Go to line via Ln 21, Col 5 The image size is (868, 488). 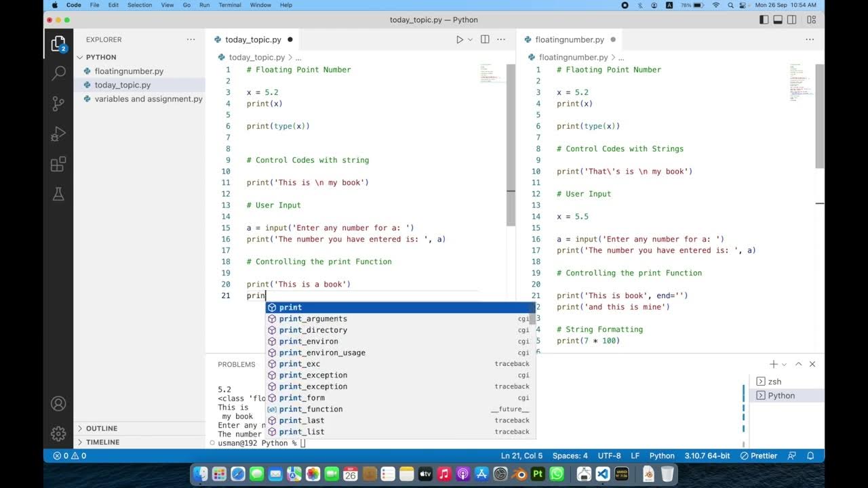pyautogui.click(x=521, y=455)
